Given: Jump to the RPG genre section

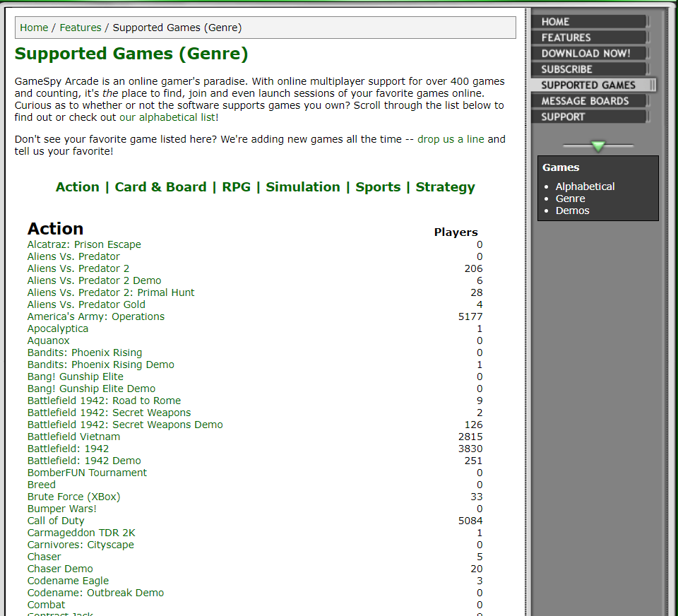Looking at the screenshot, I should (236, 187).
